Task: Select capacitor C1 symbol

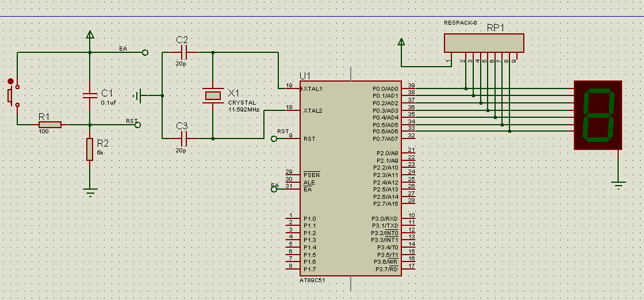Action: tap(90, 96)
